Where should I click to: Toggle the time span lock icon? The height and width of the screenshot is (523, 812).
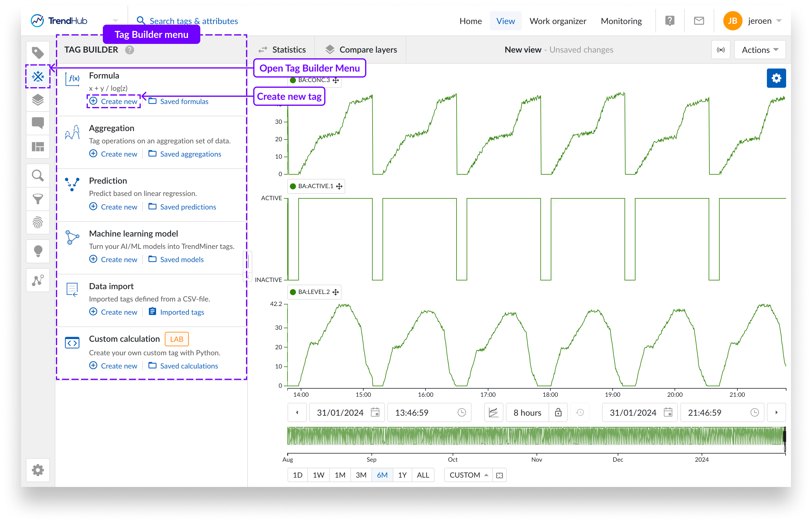558,413
